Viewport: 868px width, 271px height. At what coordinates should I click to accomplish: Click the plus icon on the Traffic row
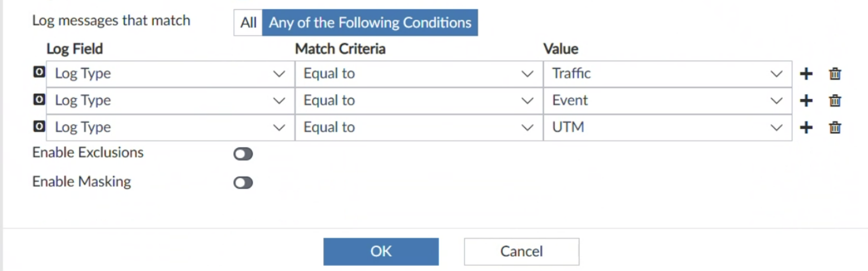point(806,74)
